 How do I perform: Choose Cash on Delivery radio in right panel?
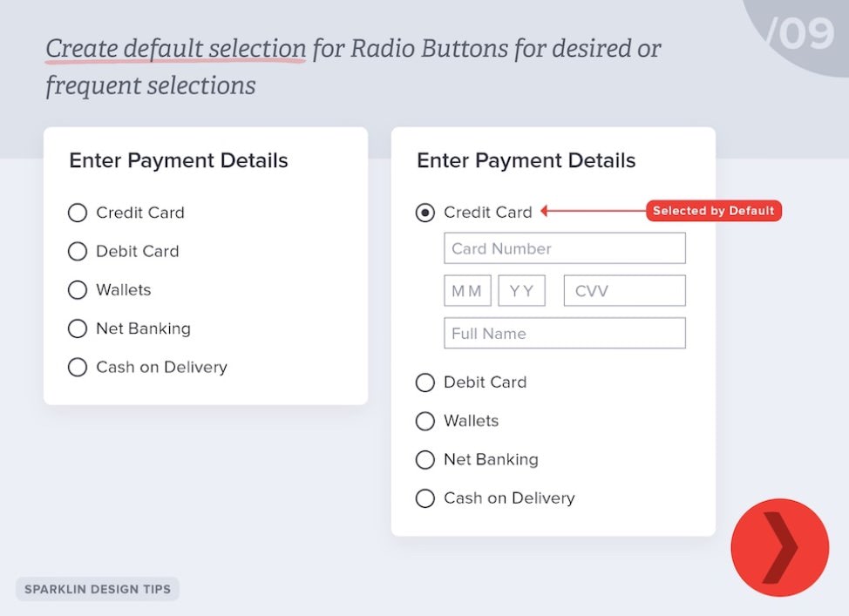click(425, 498)
